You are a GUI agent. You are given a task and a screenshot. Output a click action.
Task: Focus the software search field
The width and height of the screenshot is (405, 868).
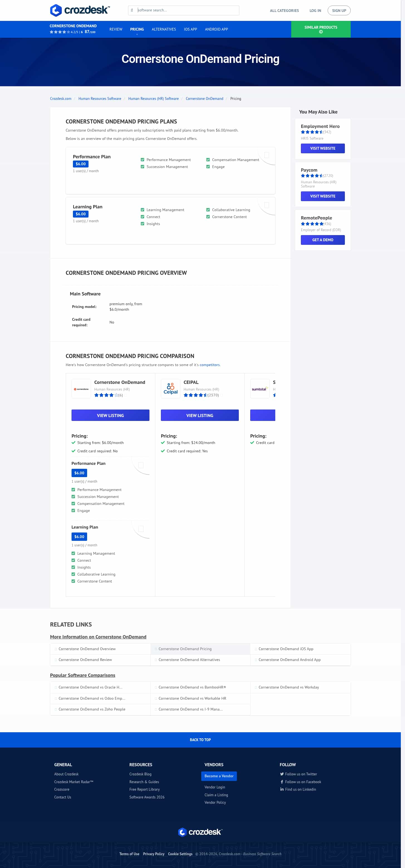pyautogui.click(x=184, y=11)
